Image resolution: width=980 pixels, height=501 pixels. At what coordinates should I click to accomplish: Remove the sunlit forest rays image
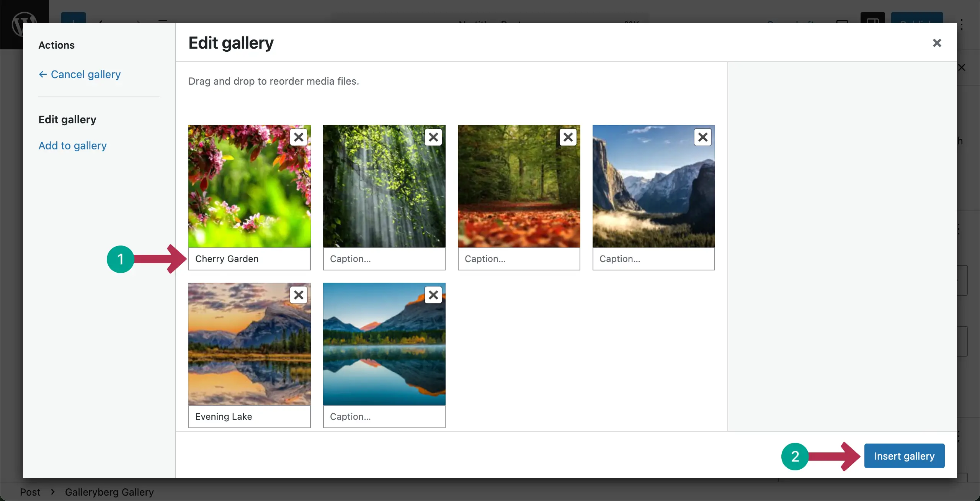point(433,137)
